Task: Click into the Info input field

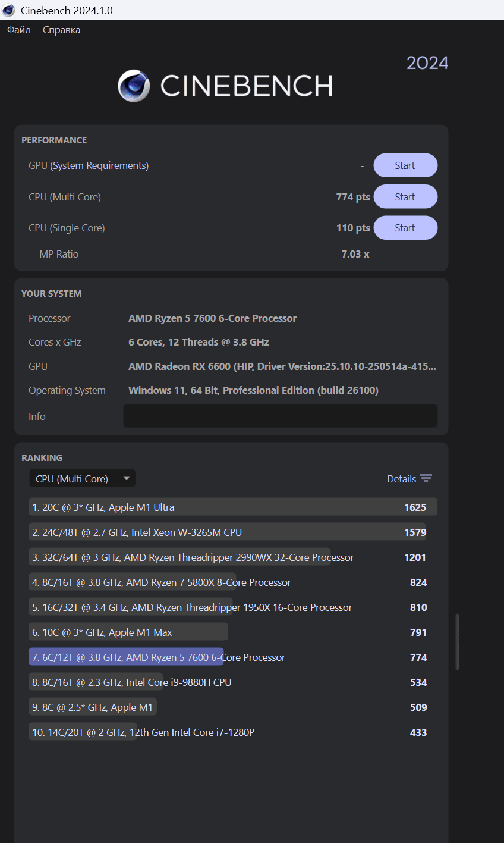Action: (281, 416)
